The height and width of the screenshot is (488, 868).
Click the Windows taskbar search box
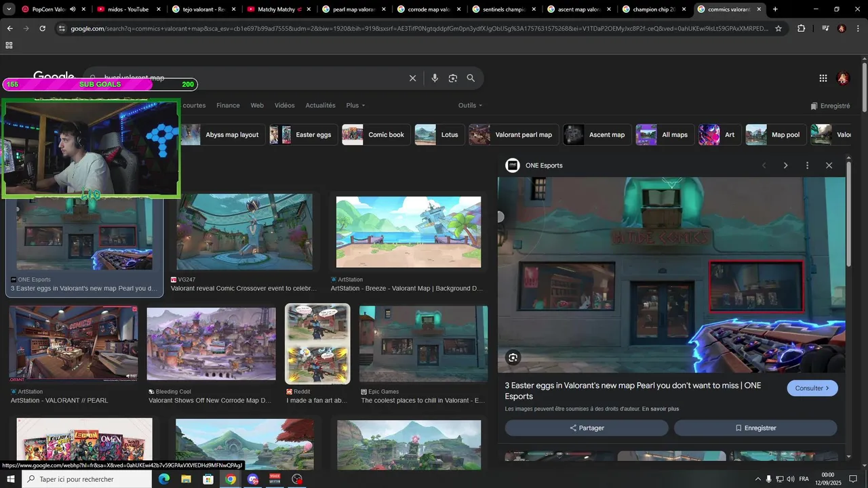pyautogui.click(x=87, y=479)
